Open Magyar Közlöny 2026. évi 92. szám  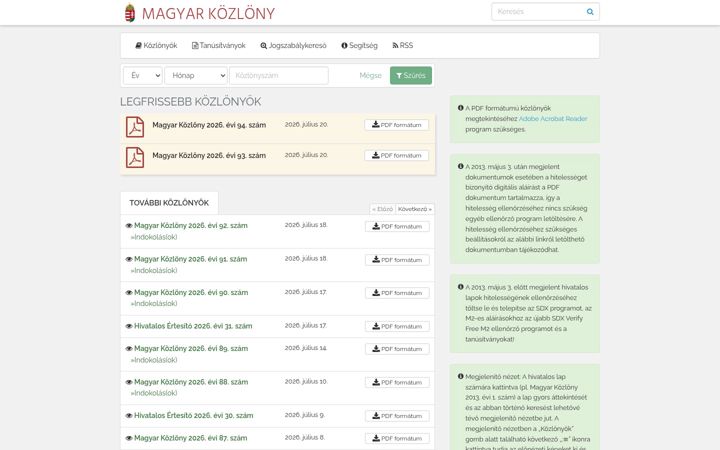[x=191, y=225]
